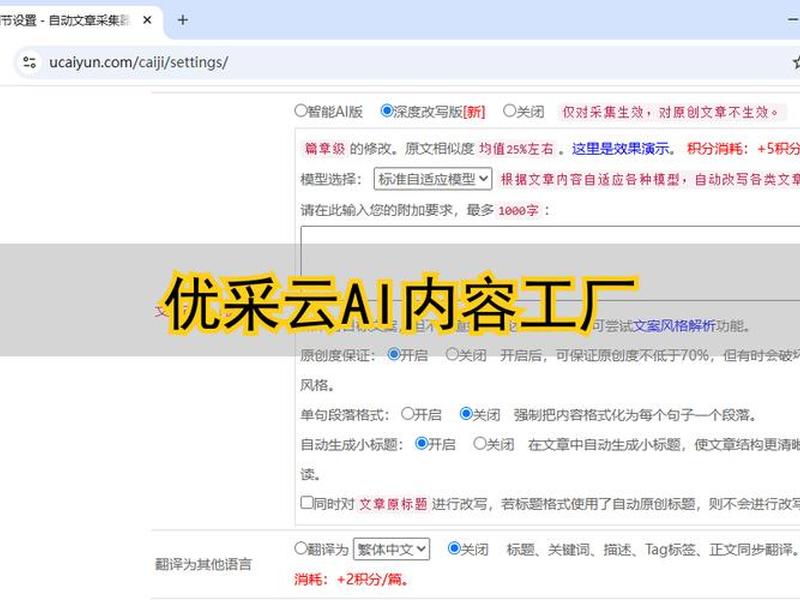Open the 模型选择 dropdown
The width and height of the screenshot is (800, 600).
[x=433, y=179]
